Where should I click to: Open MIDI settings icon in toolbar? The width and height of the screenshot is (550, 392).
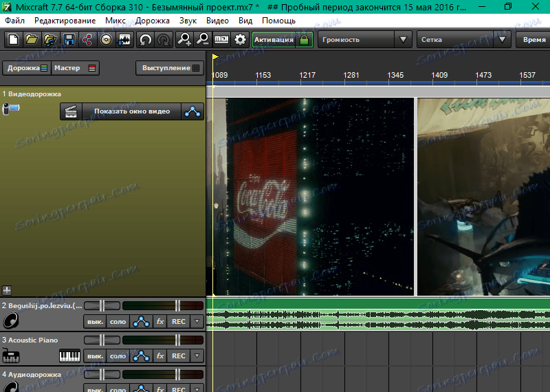coord(222,40)
